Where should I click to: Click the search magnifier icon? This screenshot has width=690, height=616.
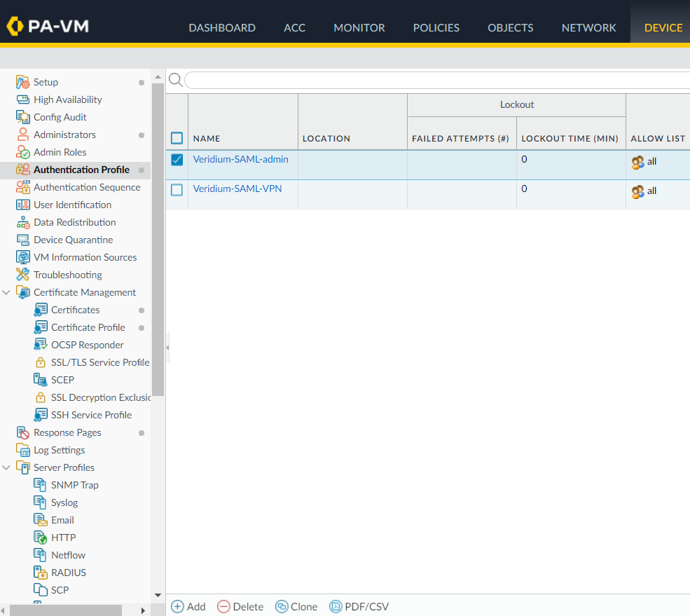(176, 80)
